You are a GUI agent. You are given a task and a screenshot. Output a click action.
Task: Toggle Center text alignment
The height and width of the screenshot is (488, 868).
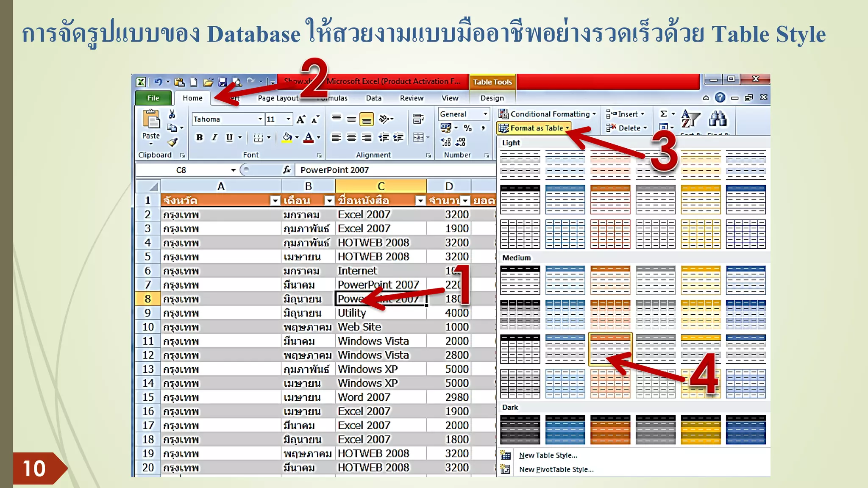click(351, 137)
